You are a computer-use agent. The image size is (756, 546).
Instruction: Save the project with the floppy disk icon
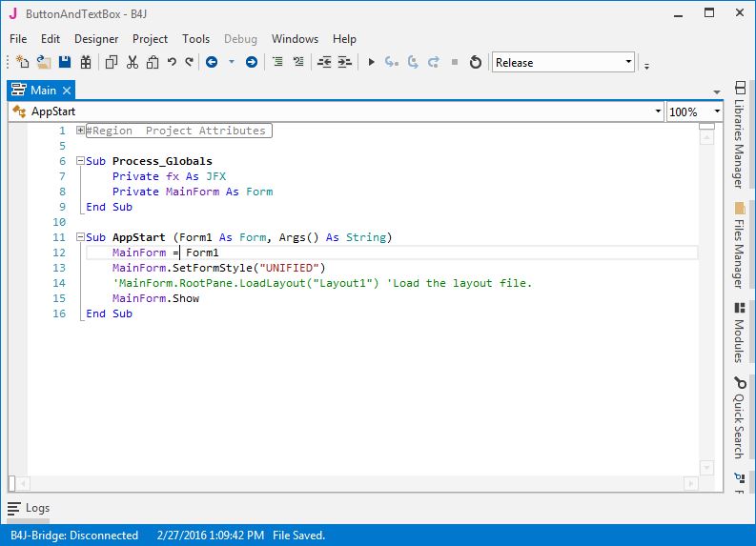65,62
